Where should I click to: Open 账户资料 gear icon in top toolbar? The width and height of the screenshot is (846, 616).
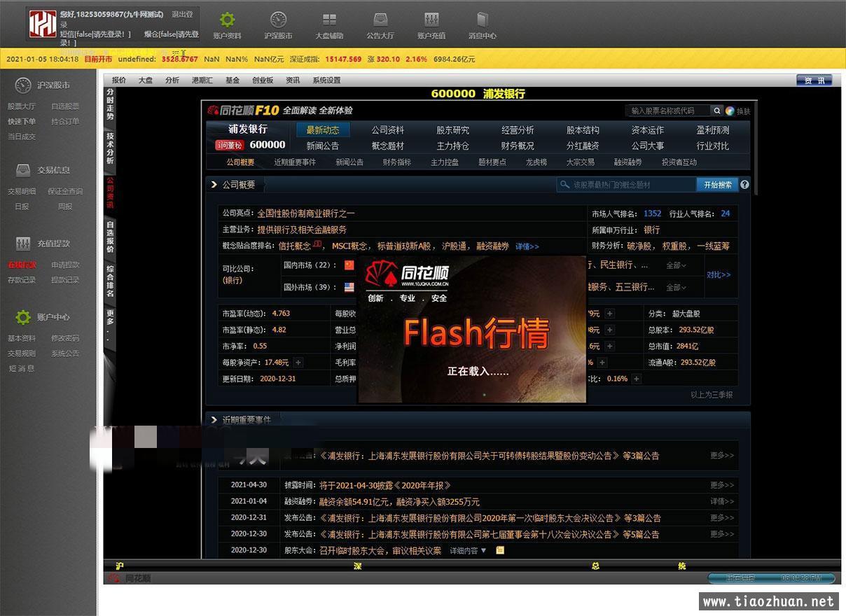click(228, 20)
